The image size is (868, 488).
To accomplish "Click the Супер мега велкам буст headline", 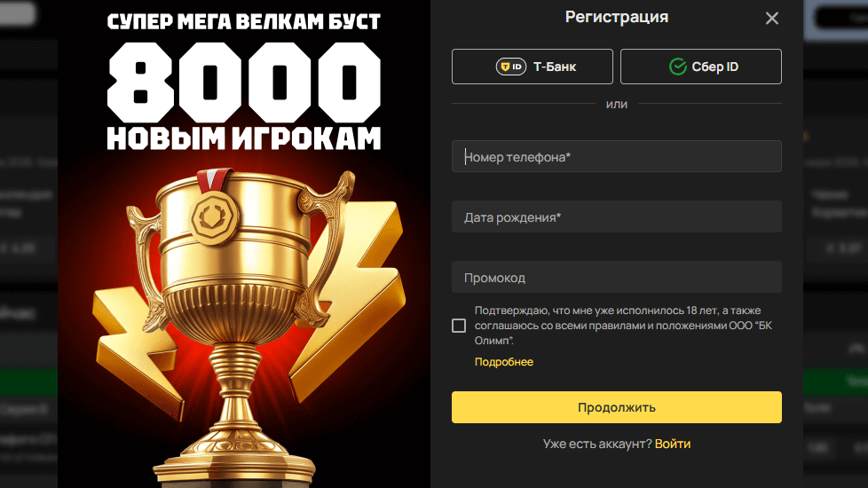I will [243, 21].
